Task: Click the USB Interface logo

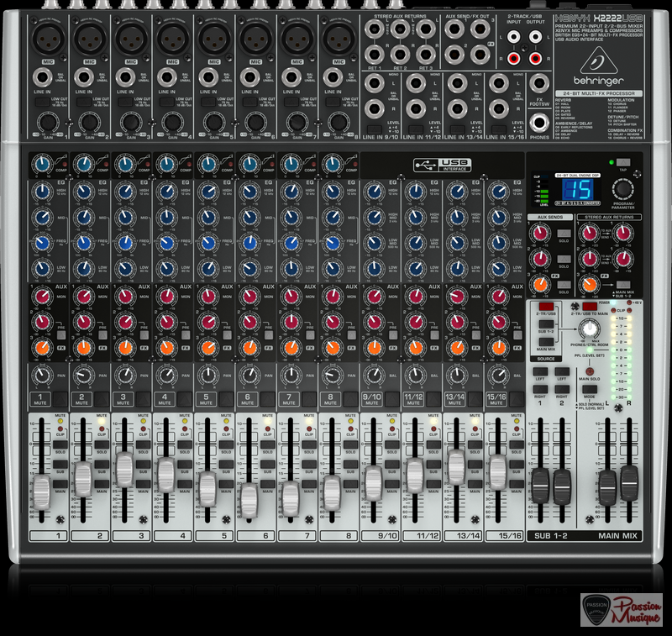Action: 443,165
